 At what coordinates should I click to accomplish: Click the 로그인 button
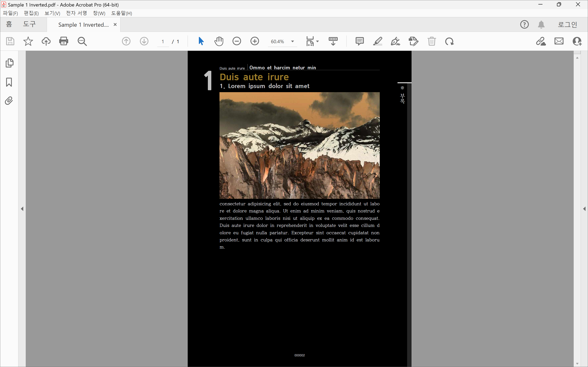[567, 24]
